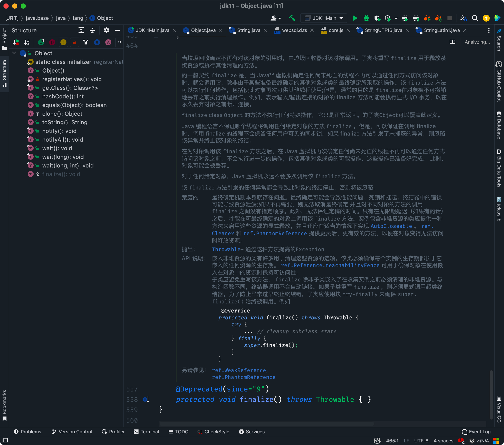Open the Terminal tool window tab
Image resolution: width=504 pixels, height=445 pixels.
(x=146, y=432)
